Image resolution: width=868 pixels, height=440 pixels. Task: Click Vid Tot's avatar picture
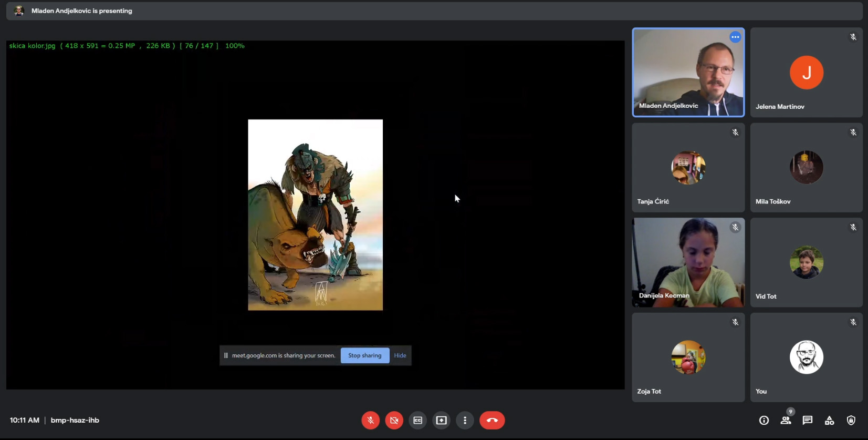(x=807, y=262)
